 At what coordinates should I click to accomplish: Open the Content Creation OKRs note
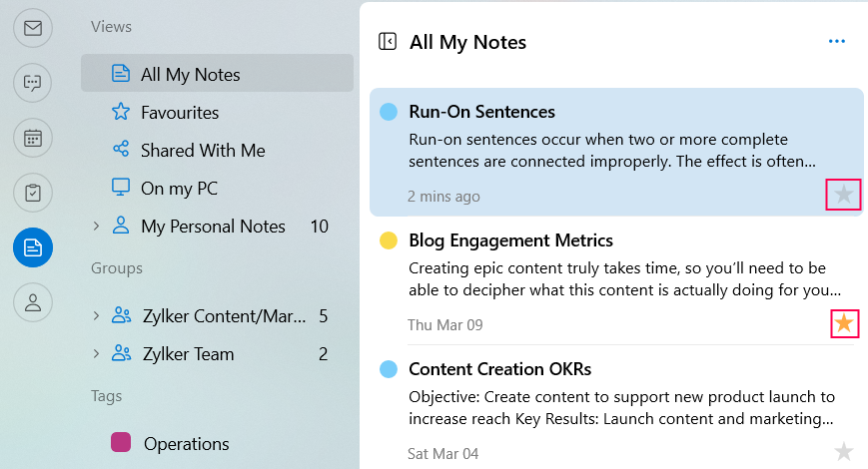pos(499,369)
